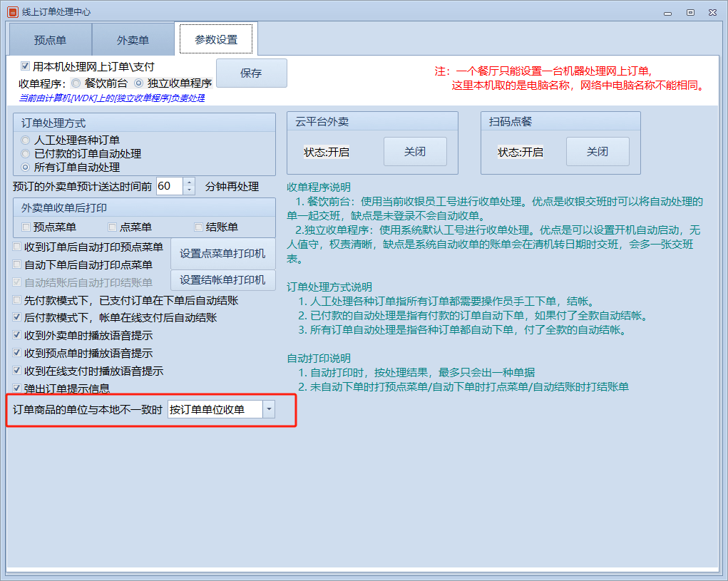Select 独立收单程序 radio option

pyautogui.click(x=139, y=83)
